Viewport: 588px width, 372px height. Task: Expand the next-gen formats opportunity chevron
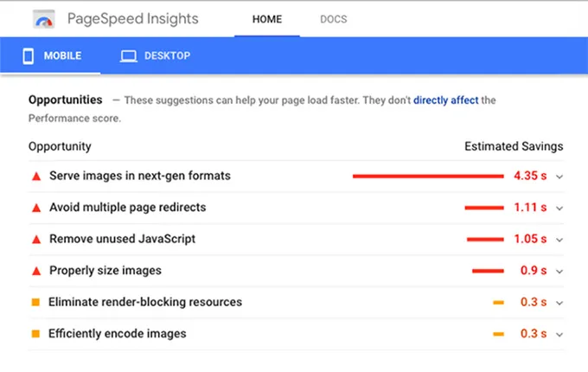coord(559,176)
